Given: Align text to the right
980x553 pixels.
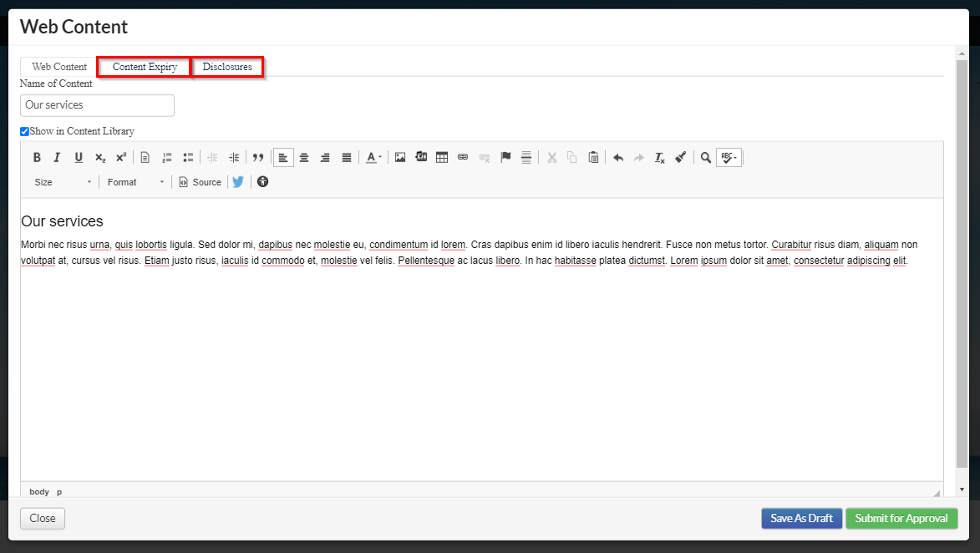Looking at the screenshot, I should [x=325, y=158].
